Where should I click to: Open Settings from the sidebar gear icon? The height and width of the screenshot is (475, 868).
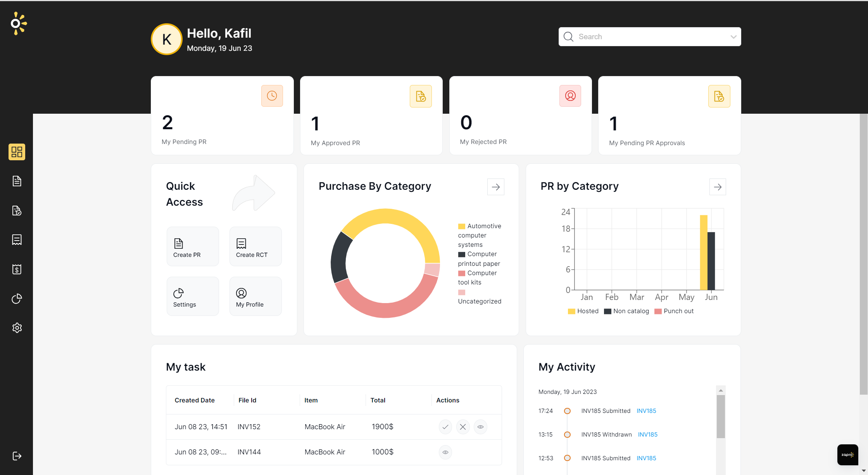[17, 328]
